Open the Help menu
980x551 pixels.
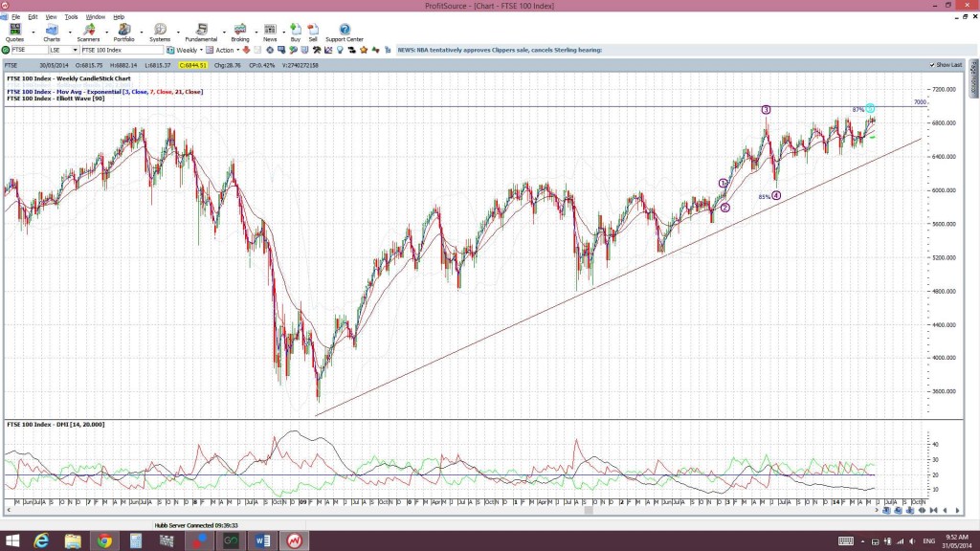pyautogui.click(x=119, y=17)
